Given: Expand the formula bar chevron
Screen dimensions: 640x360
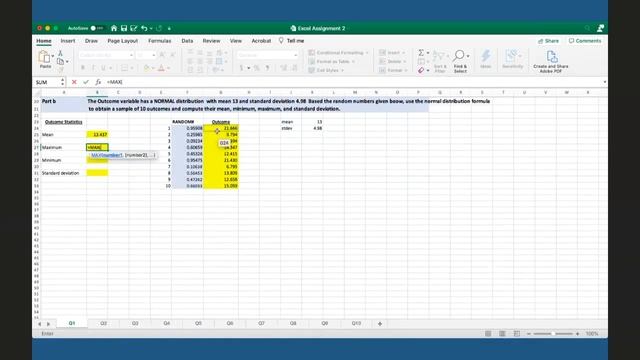Looking at the screenshot, I should pos(604,82).
